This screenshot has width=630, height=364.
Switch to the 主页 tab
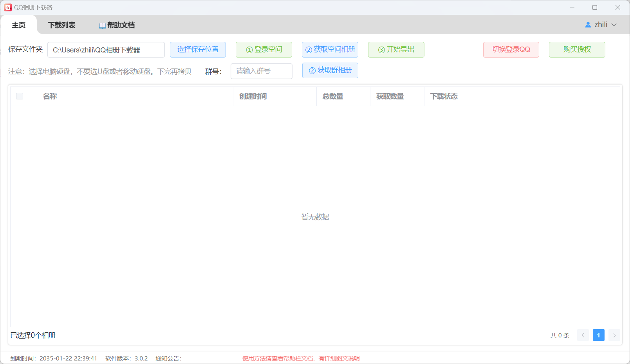click(18, 25)
